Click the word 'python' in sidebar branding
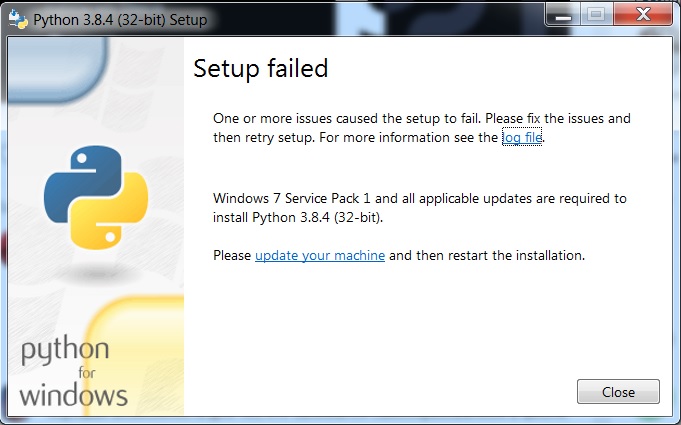Screen dimensions: 681x425 coord(66,350)
